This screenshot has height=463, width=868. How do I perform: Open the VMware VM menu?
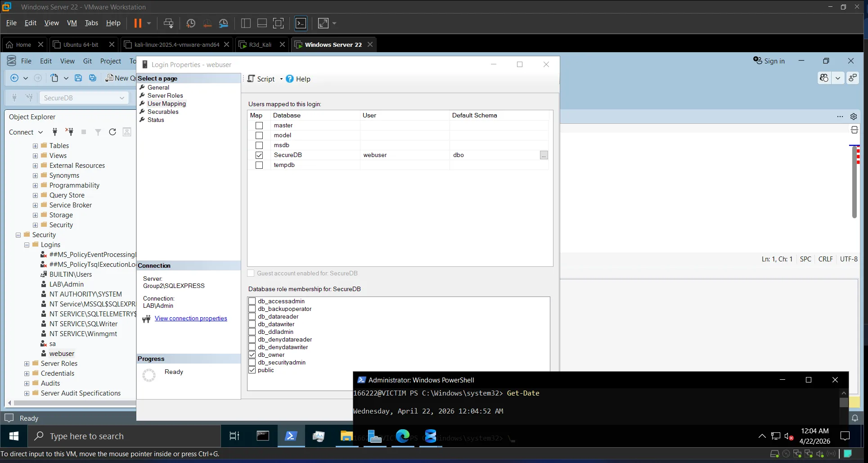point(72,23)
